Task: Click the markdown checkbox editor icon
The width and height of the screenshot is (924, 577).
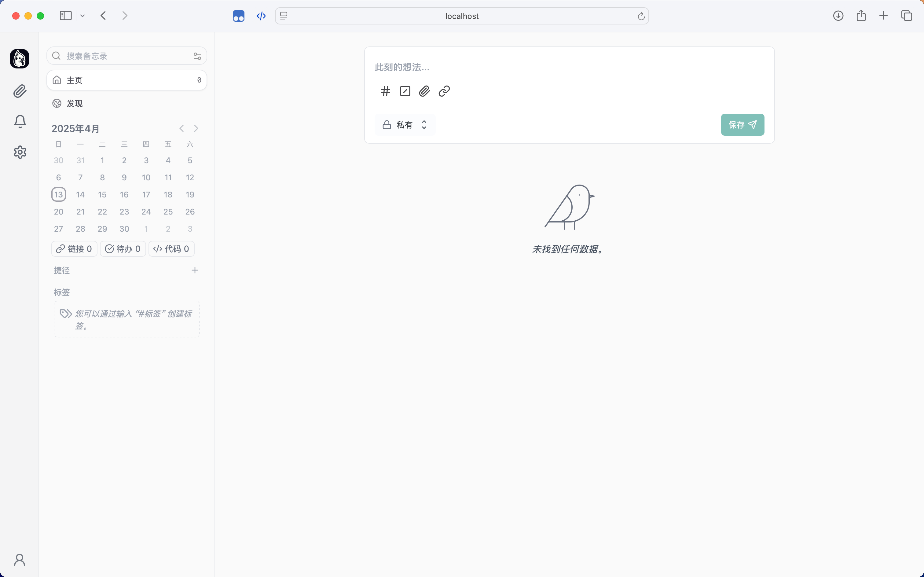Action: point(405,91)
